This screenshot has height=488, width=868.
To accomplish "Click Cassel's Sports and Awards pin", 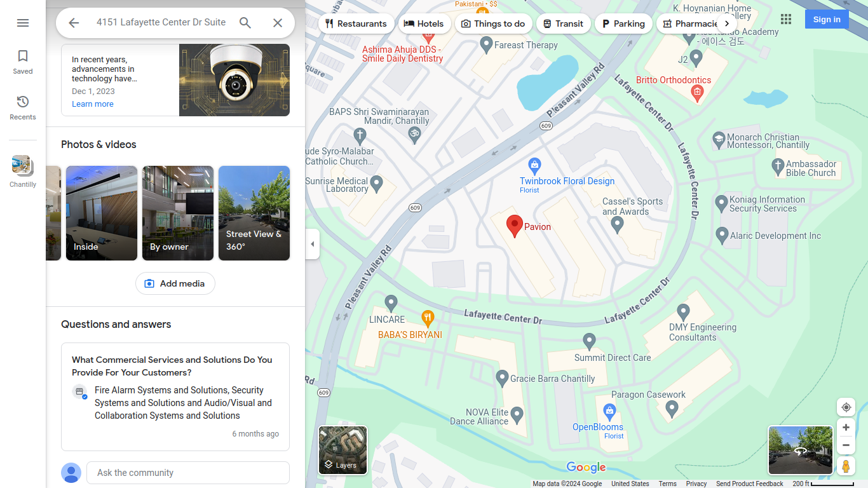I will pos(617,224).
